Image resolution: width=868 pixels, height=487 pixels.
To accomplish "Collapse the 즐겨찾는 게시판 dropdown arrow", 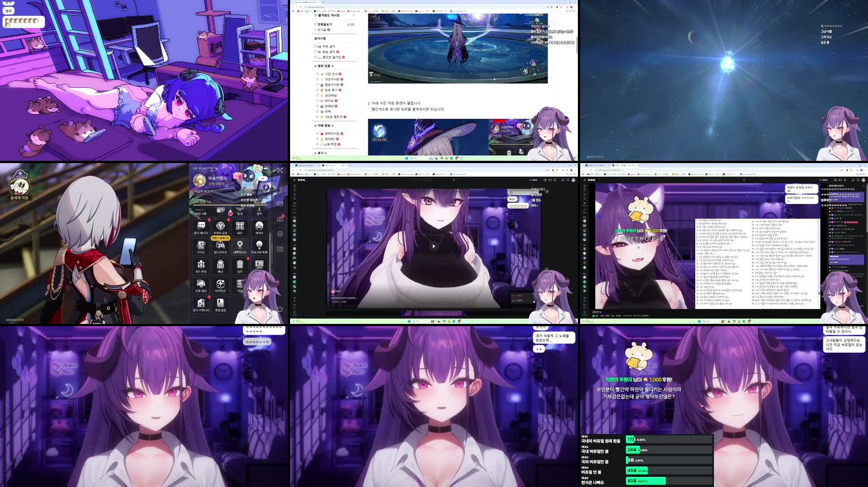I will [353, 15].
